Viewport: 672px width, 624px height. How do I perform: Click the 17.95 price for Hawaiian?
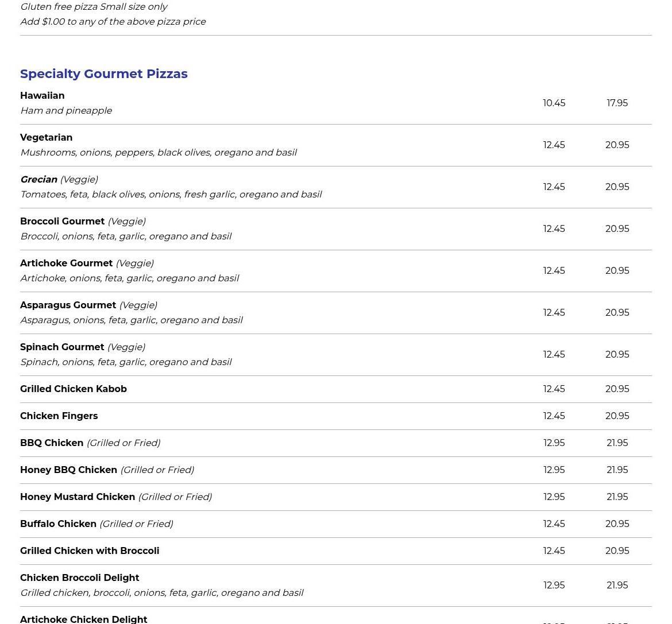point(617,103)
